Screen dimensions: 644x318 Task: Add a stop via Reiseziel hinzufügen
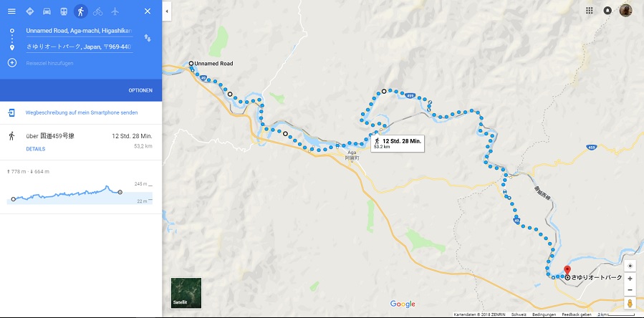pos(49,63)
